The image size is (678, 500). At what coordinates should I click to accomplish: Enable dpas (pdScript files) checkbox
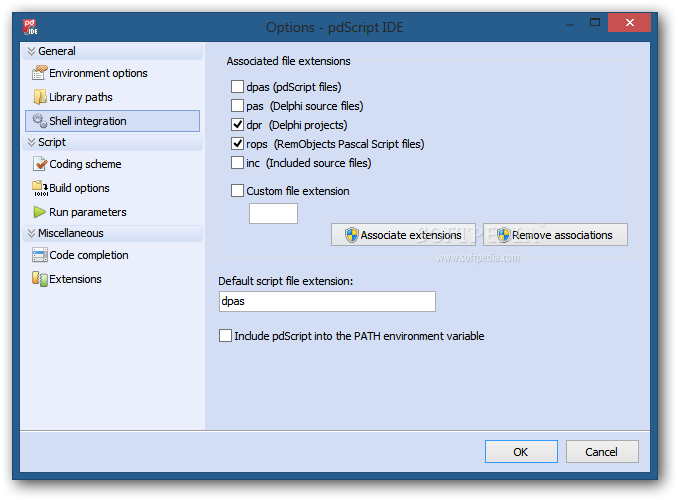pyautogui.click(x=237, y=87)
